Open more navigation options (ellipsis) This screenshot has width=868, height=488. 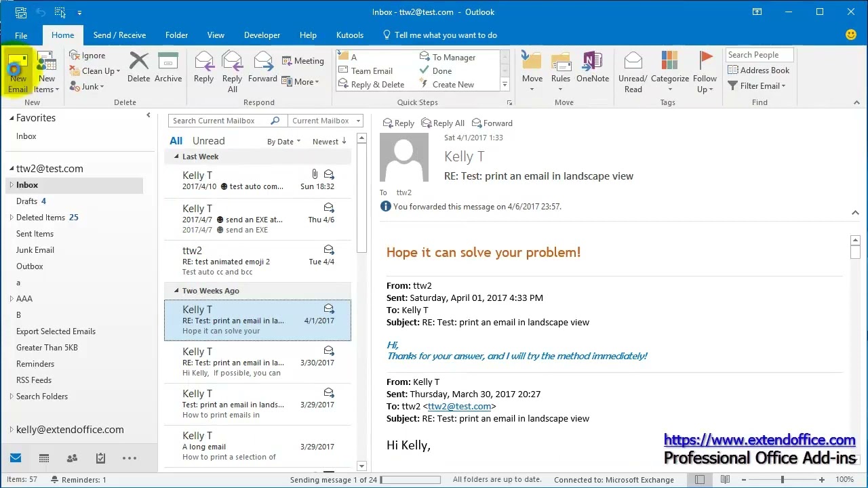(x=130, y=458)
